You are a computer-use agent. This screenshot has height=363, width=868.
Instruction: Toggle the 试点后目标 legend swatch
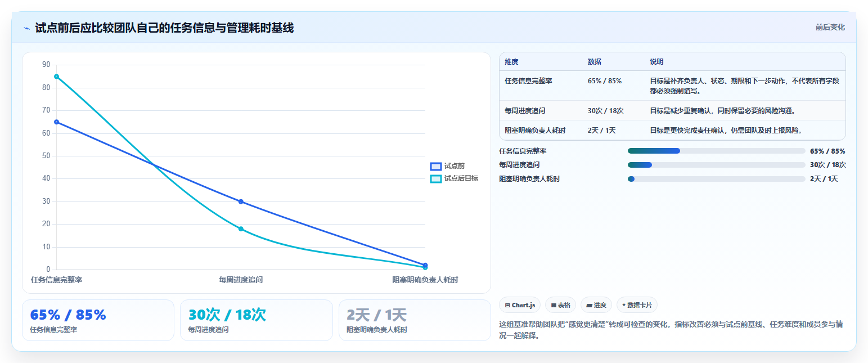[436, 178]
